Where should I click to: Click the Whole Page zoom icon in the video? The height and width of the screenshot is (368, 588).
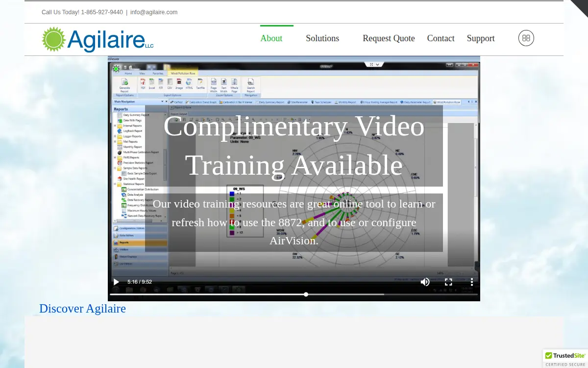tap(234, 85)
